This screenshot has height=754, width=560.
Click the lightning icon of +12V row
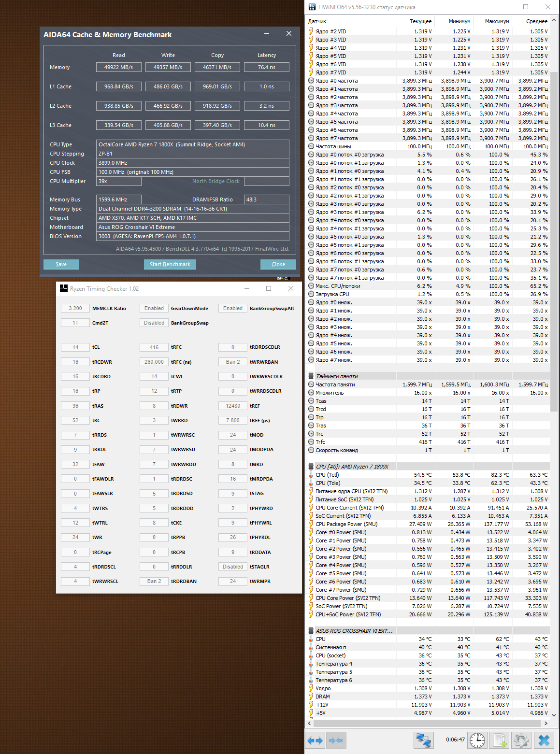click(x=311, y=704)
